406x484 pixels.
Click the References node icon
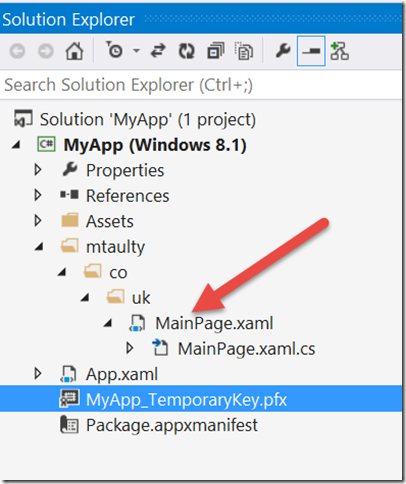pyautogui.click(x=69, y=194)
